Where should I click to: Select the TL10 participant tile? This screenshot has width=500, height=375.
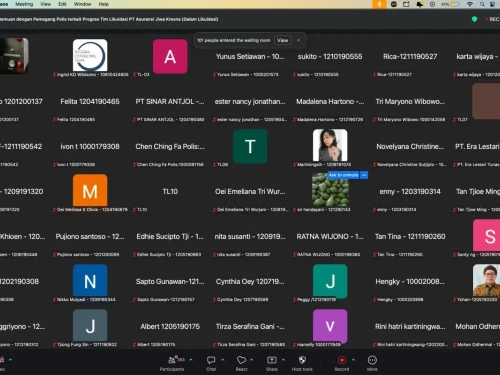[x=170, y=192]
